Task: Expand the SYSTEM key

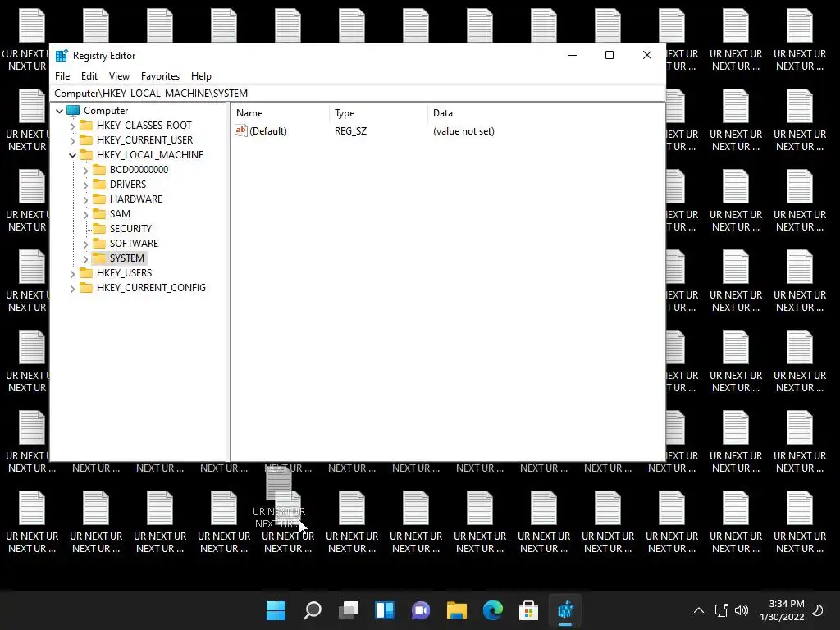Action: tap(85, 258)
